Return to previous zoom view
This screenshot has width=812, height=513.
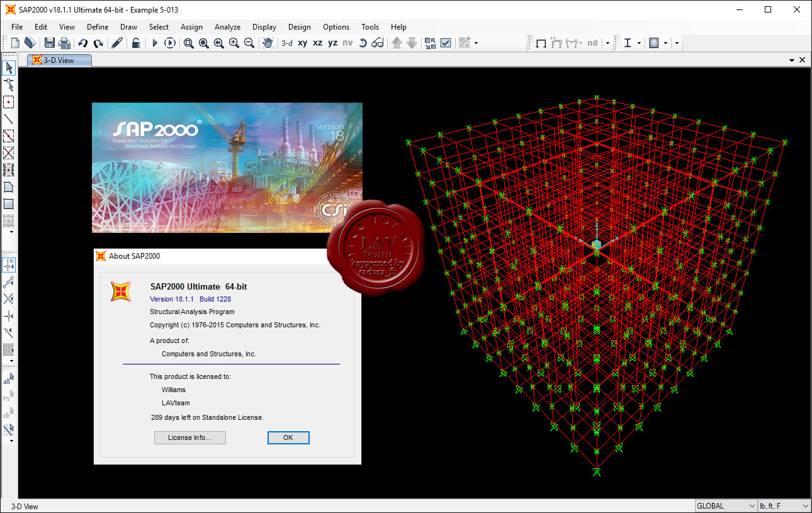(218, 43)
